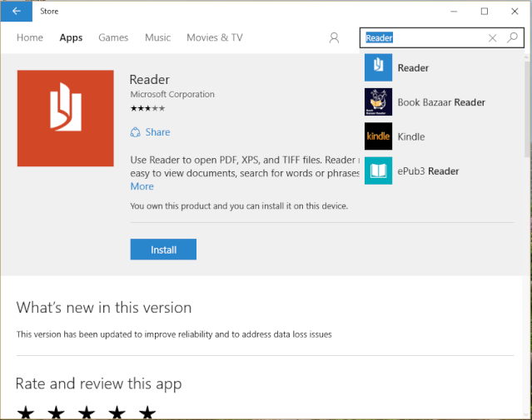Click the share icon beside Share
532x420 pixels.
point(135,132)
